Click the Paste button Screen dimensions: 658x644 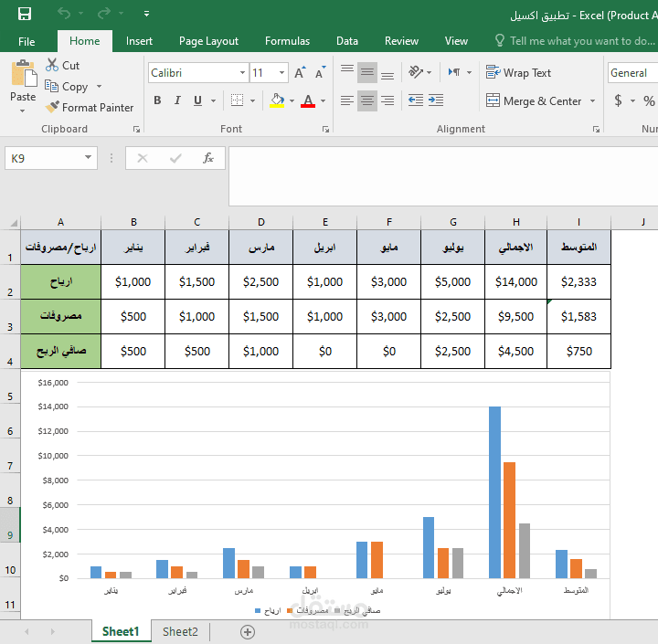(x=23, y=86)
